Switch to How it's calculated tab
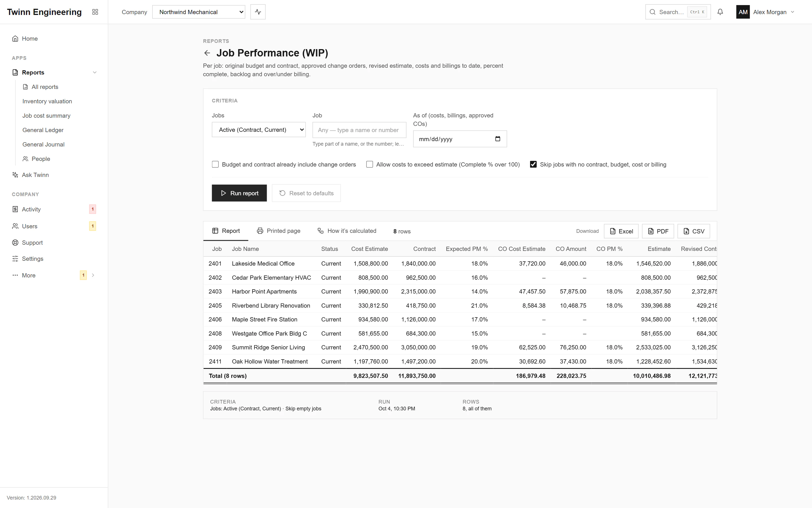812x508 pixels. coord(347,231)
